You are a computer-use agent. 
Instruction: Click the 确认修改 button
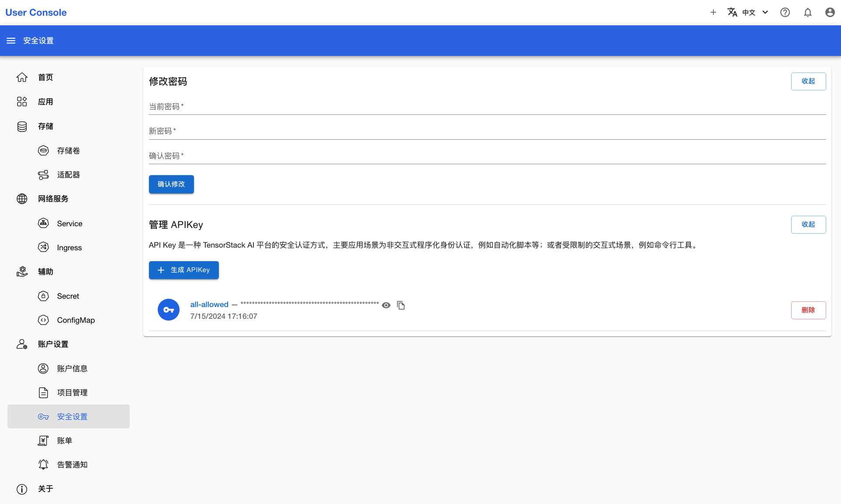point(171,184)
